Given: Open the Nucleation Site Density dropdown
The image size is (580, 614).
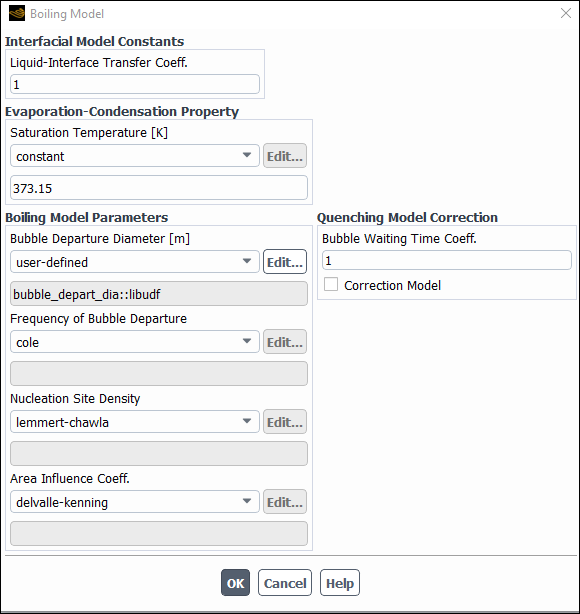Looking at the screenshot, I should 135,422.
